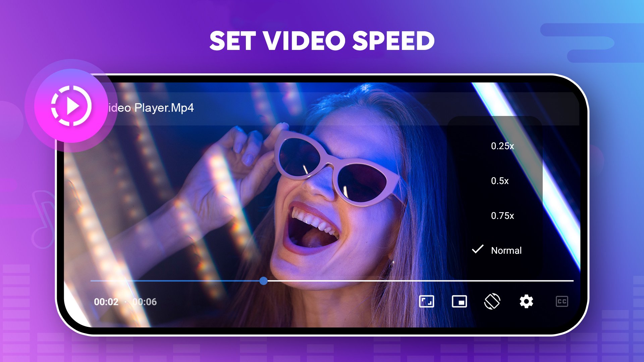The height and width of the screenshot is (362, 644).
Task: Click the 00:02 elapsed time
Action: tap(106, 302)
